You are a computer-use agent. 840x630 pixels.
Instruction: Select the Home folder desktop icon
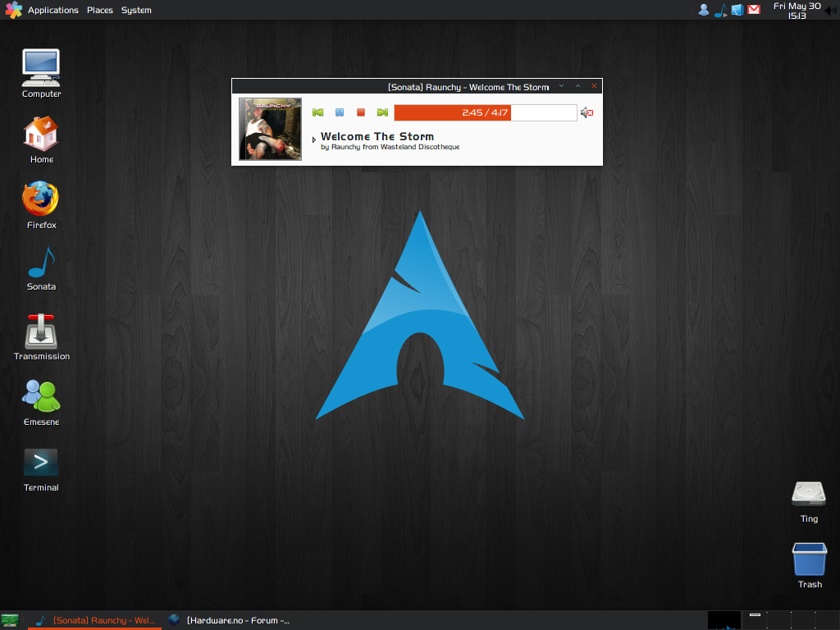click(41, 139)
